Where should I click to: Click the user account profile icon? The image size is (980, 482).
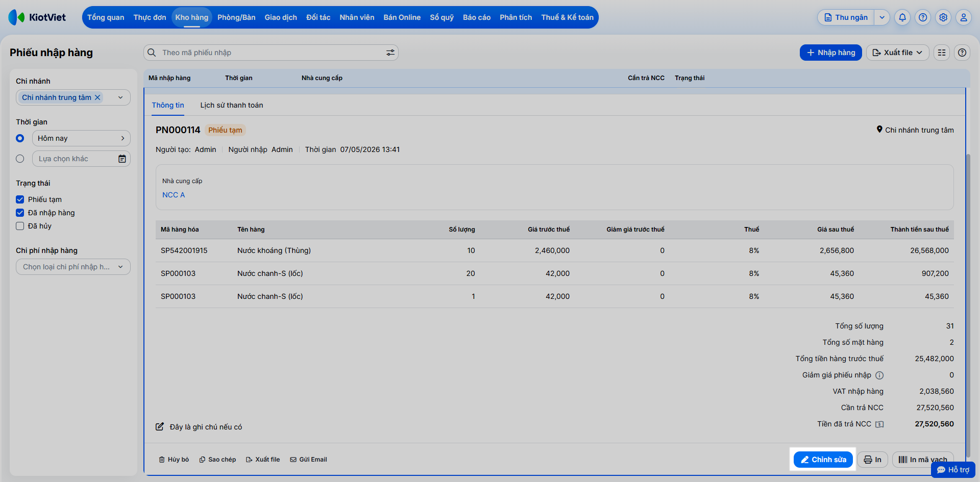(964, 17)
